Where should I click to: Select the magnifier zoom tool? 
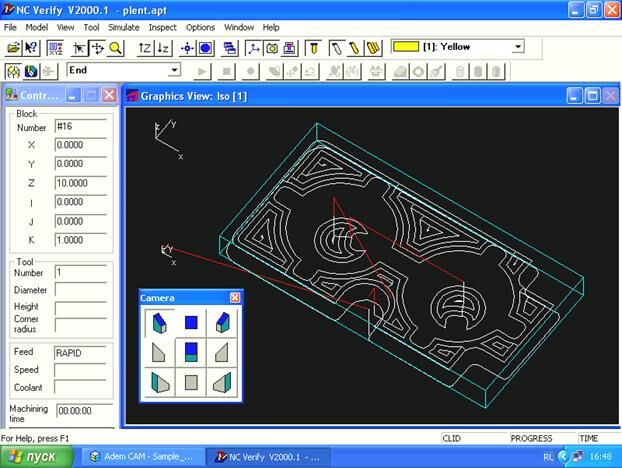pyautogui.click(x=115, y=48)
